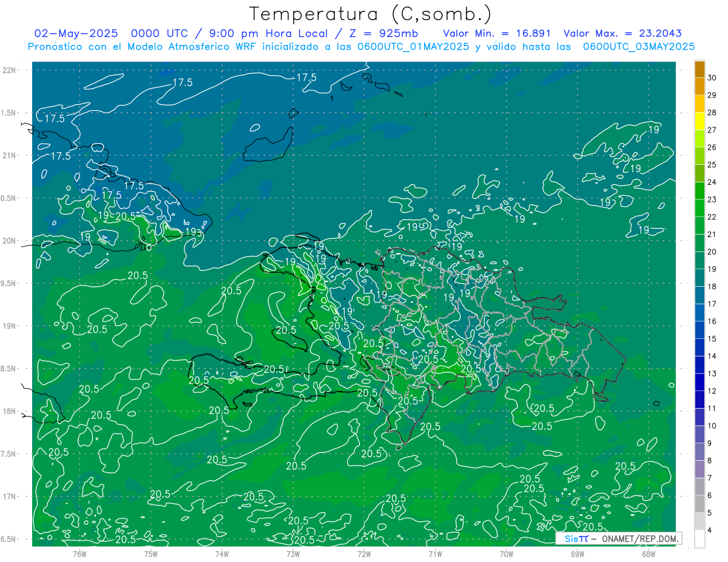This screenshot has width=728, height=562.
Task: Click the 8.5N latitude axis label
Action: [x=8, y=369]
